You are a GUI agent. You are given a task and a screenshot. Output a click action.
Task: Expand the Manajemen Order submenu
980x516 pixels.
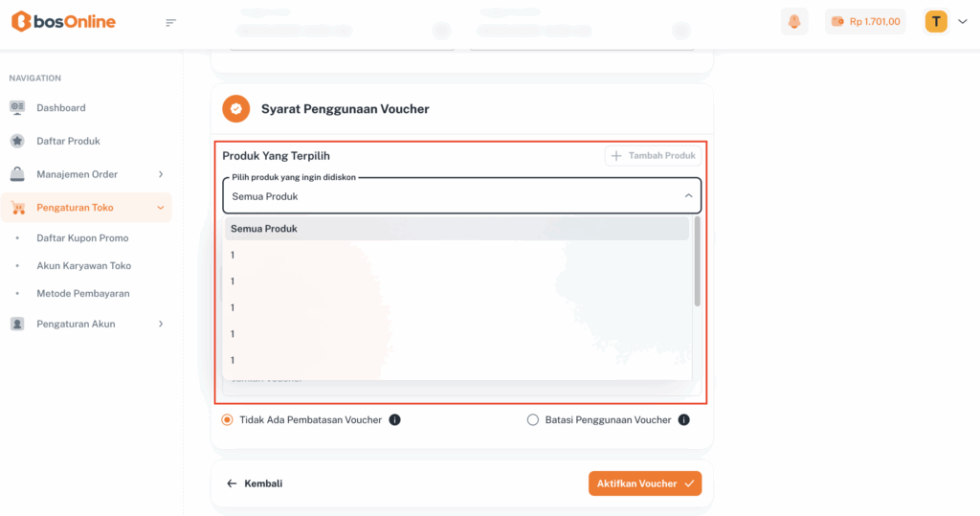(x=161, y=174)
